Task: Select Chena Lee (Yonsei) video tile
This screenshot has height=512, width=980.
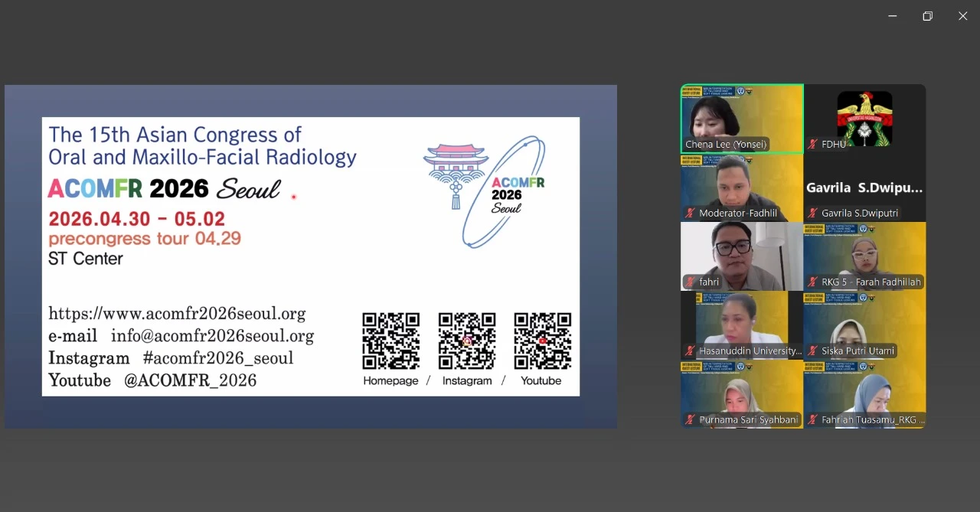Action: [x=742, y=119]
